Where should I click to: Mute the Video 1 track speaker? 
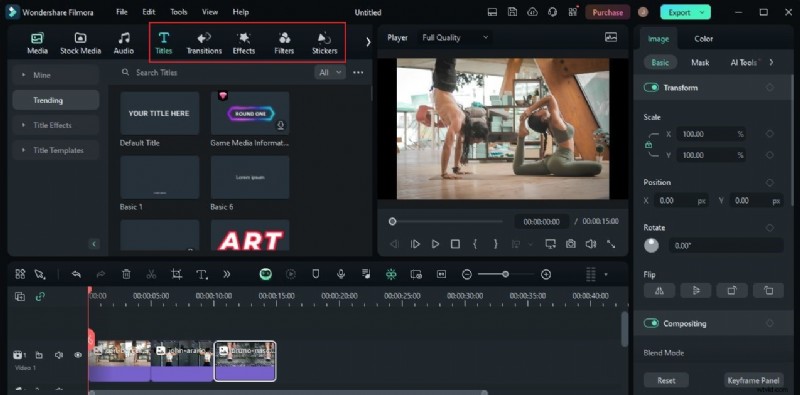[59, 355]
